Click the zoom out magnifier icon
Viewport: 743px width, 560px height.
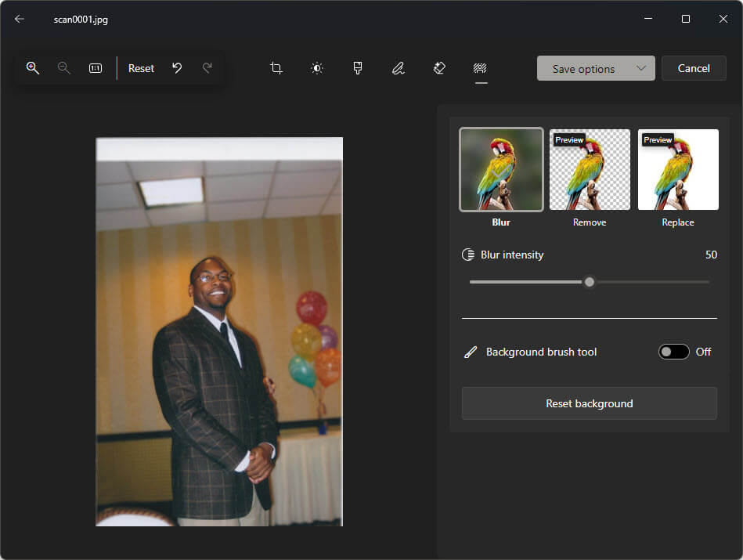tap(64, 68)
